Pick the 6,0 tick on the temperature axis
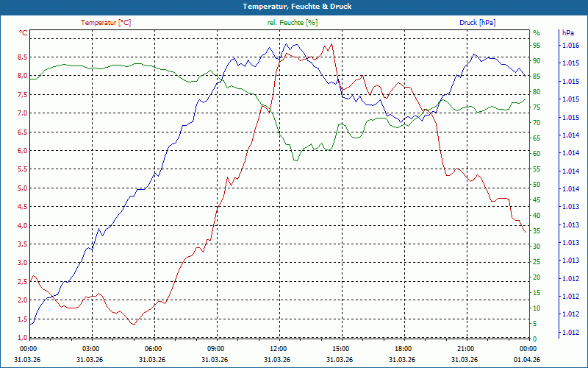The height and width of the screenshot is (368, 588). [x=23, y=151]
